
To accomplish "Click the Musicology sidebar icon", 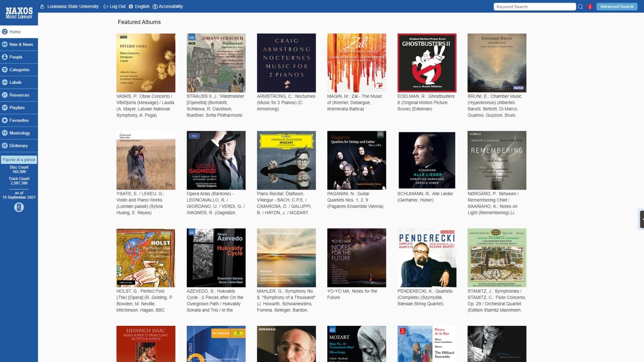I will [5, 133].
